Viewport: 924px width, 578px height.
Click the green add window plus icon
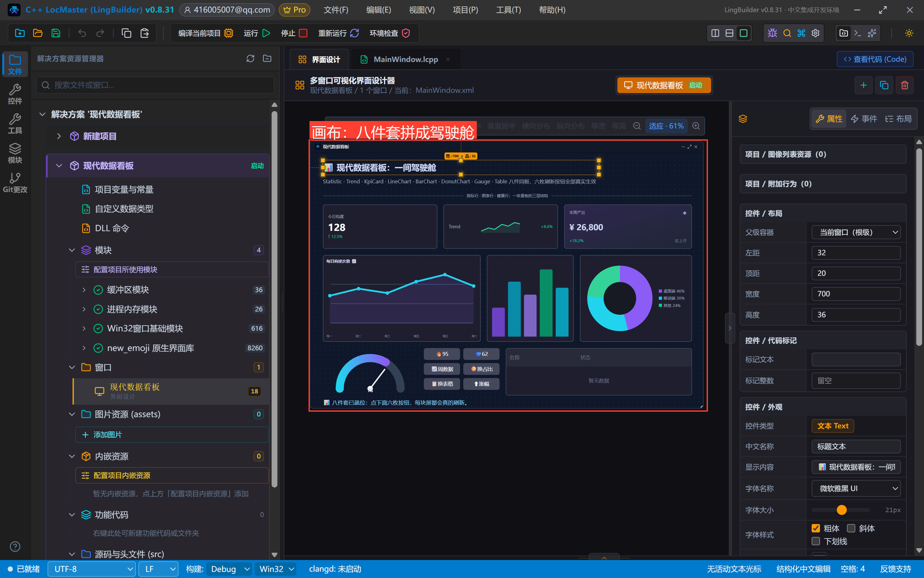[863, 85]
